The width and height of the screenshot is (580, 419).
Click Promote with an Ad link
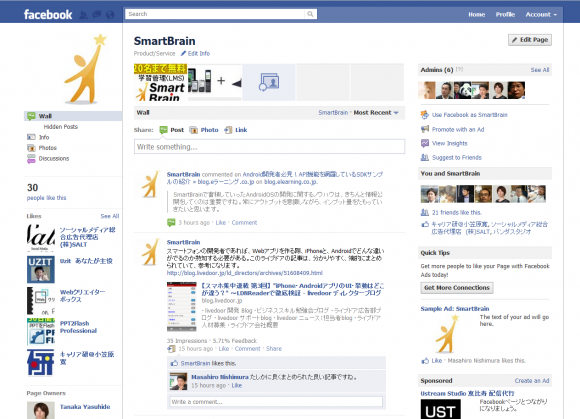coord(458,129)
